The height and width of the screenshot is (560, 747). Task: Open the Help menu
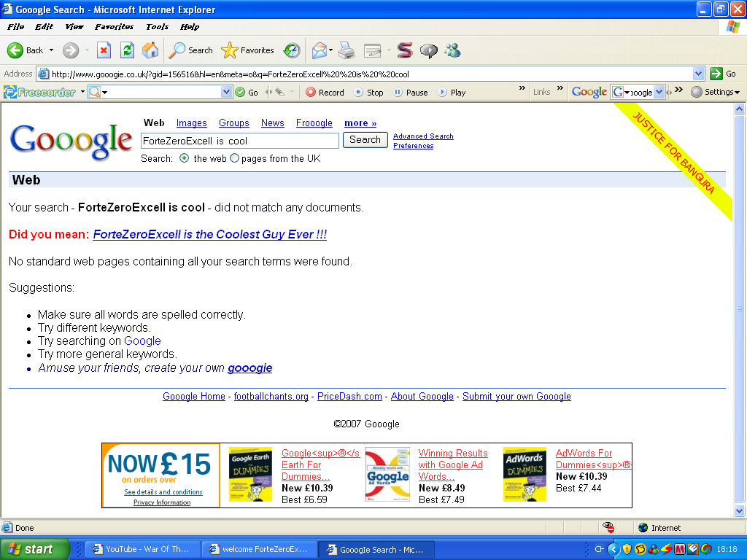[x=190, y=27]
